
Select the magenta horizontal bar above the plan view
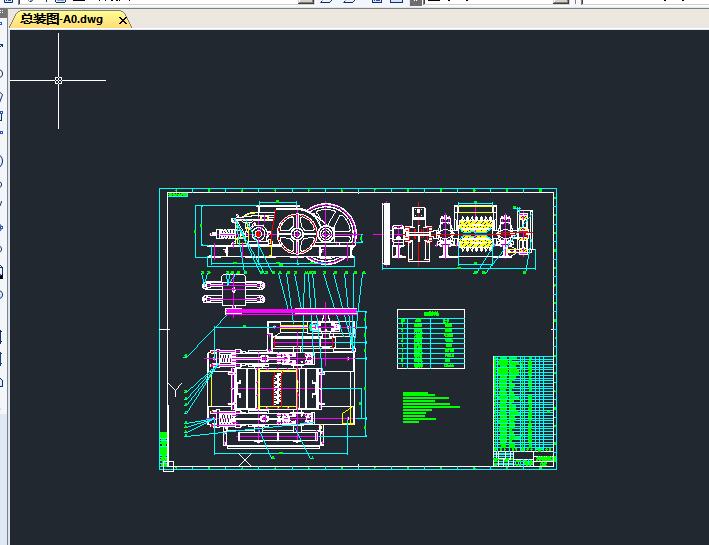pyautogui.click(x=291, y=312)
